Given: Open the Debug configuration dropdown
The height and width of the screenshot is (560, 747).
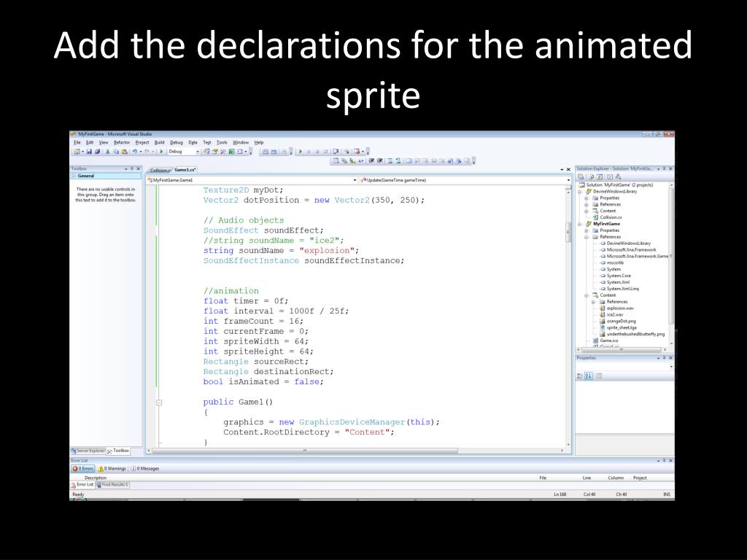Looking at the screenshot, I should (184, 152).
